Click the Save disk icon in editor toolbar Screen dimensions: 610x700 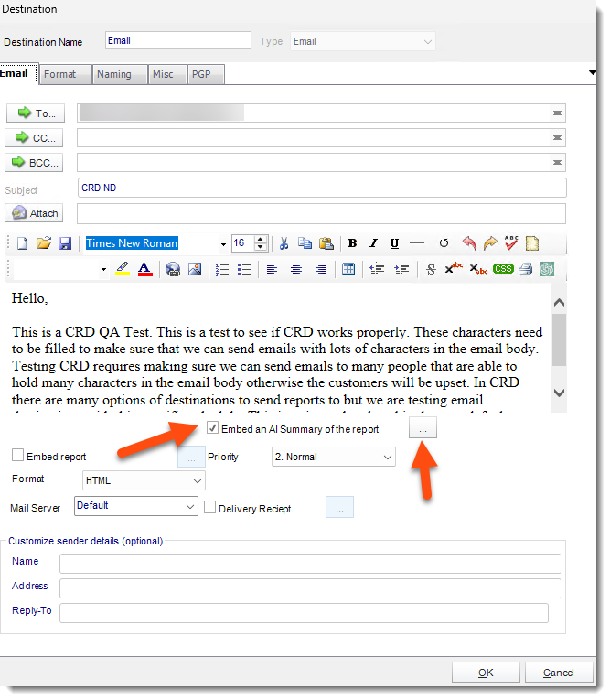tap(65, 243)
